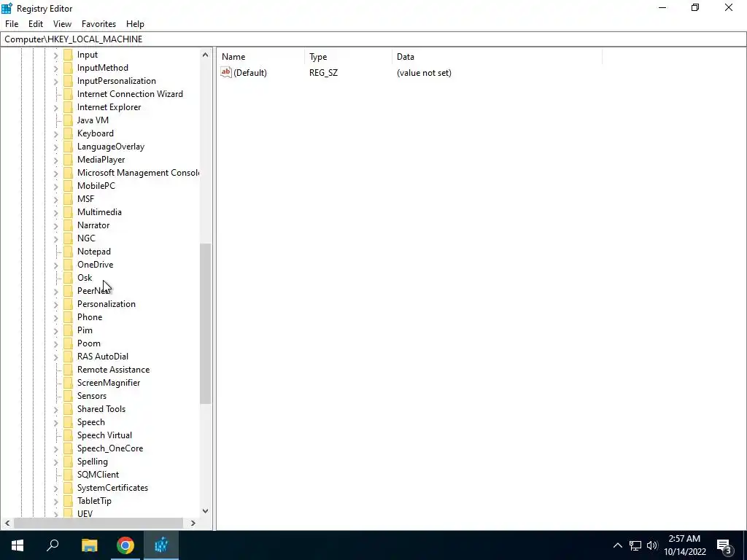Select the SystemCertificates key
The width and height of the screenshot is (747, 560).
(112, 488)
